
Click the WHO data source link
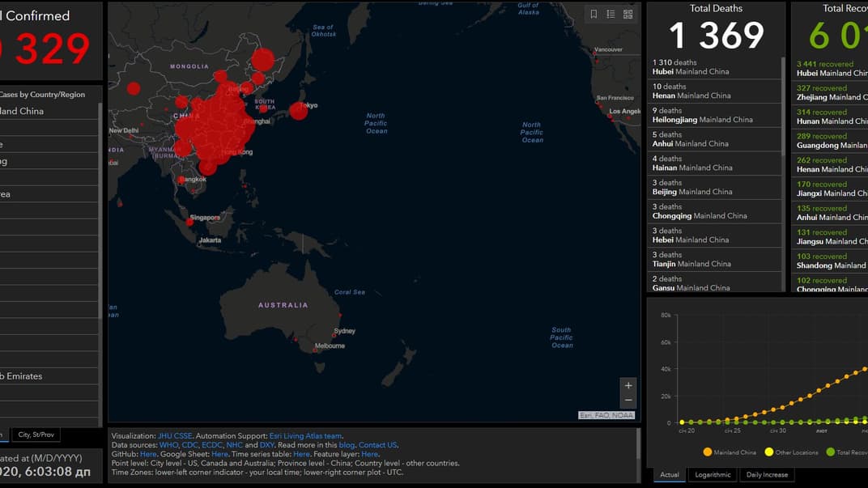167,445
